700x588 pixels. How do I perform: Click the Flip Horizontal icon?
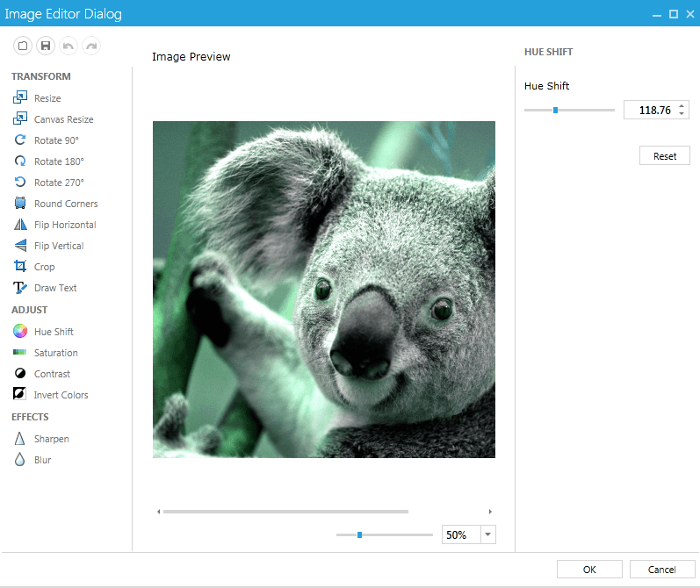(20, 225)
